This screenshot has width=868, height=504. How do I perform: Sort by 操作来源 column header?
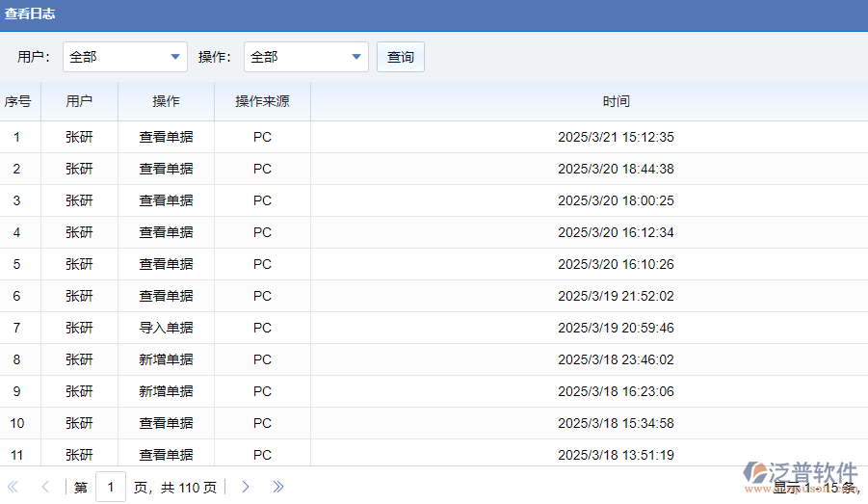coord(262,101)
